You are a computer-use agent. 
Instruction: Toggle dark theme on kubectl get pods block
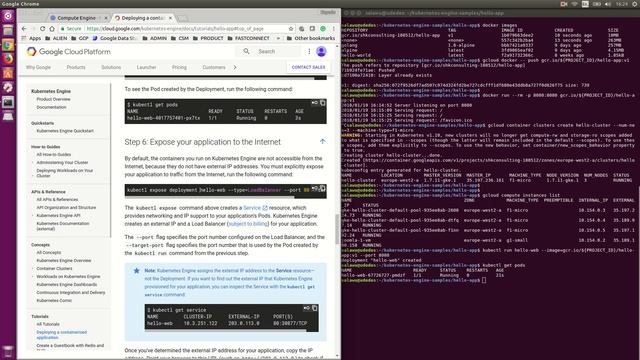(314, 103)
